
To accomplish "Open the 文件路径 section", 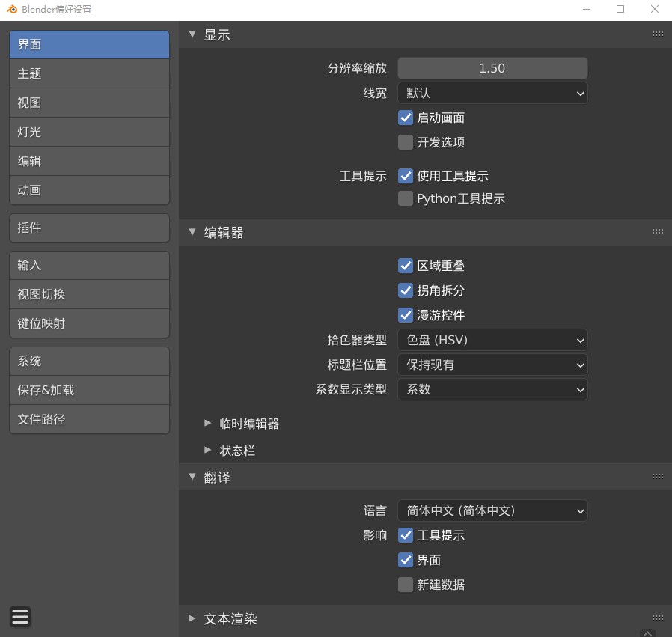I will (90, 420).
